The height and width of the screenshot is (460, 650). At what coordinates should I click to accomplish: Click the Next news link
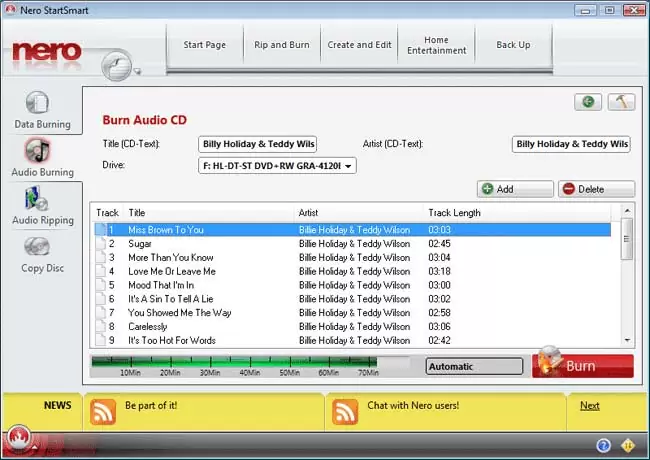click(589, 406)
